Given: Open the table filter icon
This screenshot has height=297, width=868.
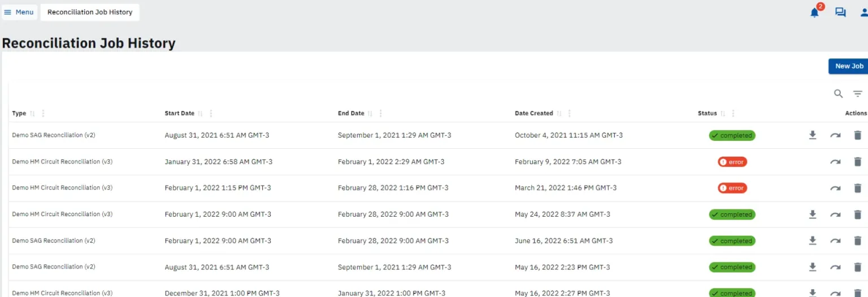Looking at the screenshot, I should pos(858,94).
